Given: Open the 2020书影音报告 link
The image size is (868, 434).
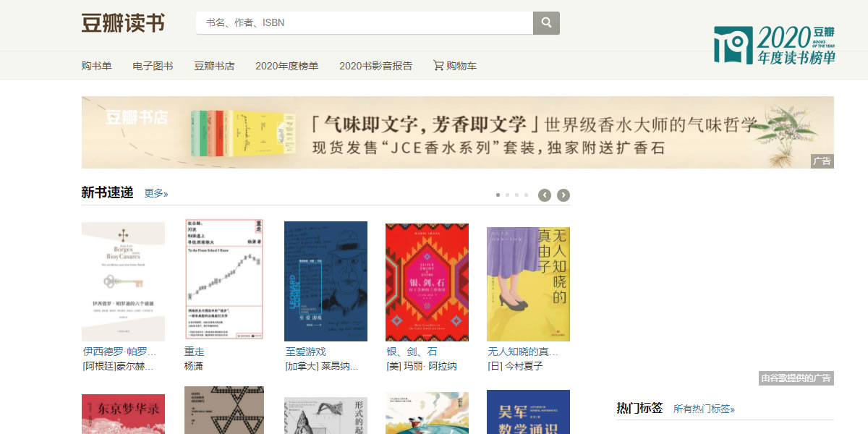Looking at the screenshot, I should coord(375,66).
